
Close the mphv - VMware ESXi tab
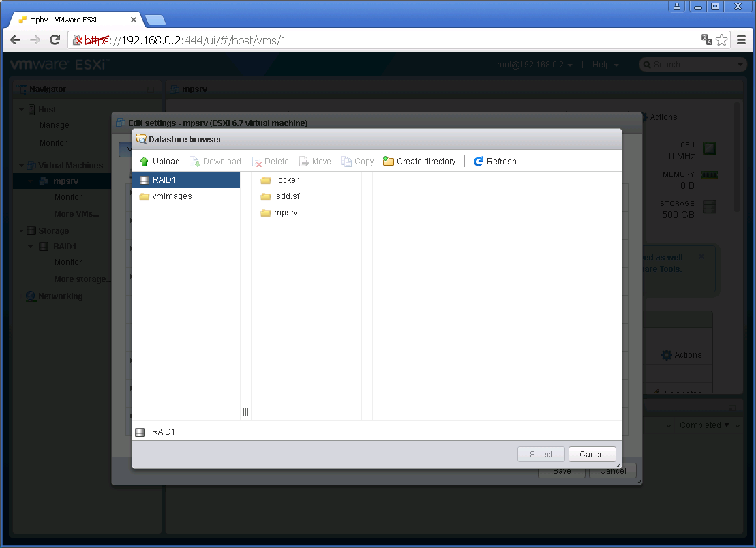134,20
